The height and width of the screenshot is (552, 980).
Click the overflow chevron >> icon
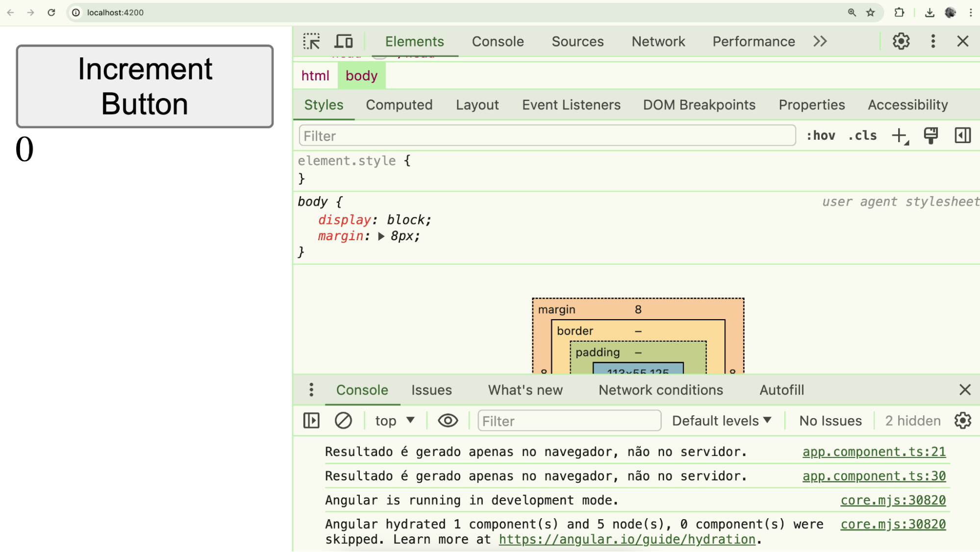coord(821,41)
